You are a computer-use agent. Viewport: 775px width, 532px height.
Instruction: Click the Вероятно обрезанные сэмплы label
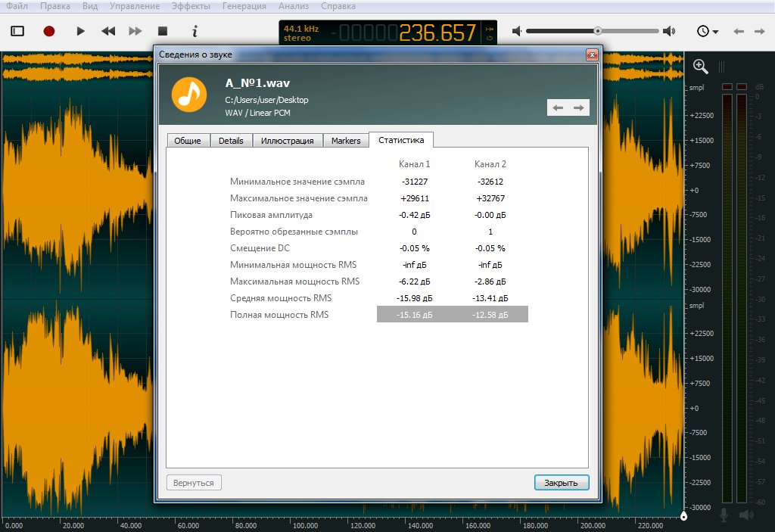294,232
